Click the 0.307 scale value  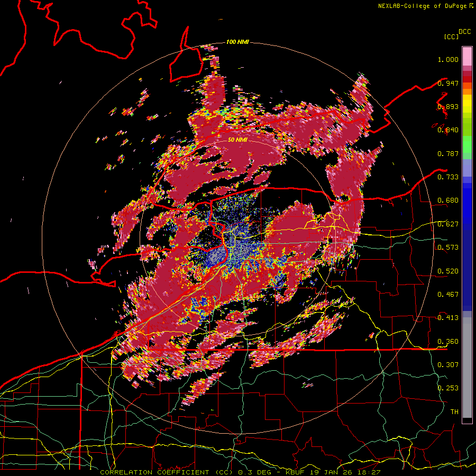point(448,365)
